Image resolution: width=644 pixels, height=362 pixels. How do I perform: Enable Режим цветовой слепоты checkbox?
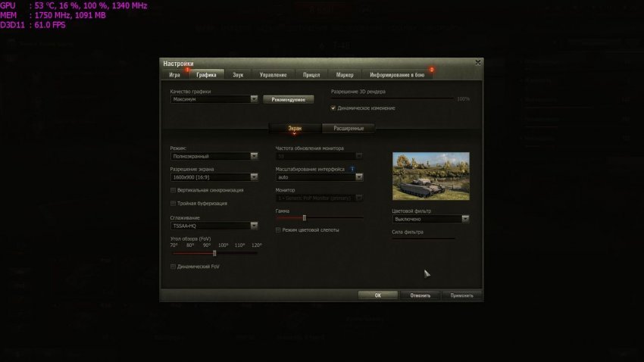(x=278, y=229)
